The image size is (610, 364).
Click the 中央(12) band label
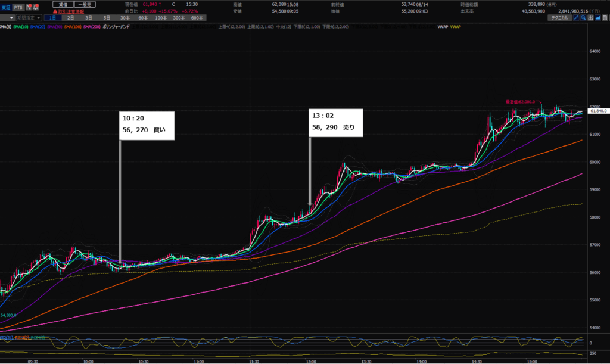coord(284,27)
